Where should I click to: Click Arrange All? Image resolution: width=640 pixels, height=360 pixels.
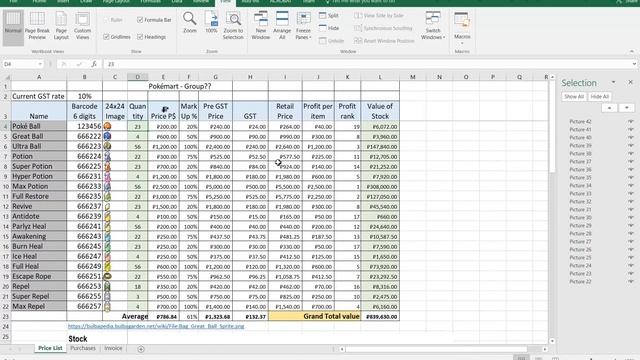click(x=282, y=26)
